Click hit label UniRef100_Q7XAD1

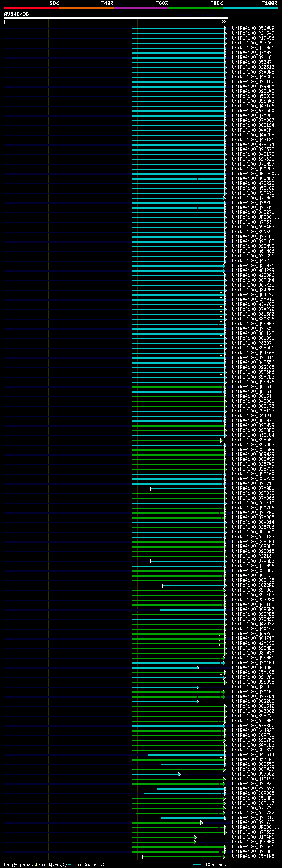point(253,488)
